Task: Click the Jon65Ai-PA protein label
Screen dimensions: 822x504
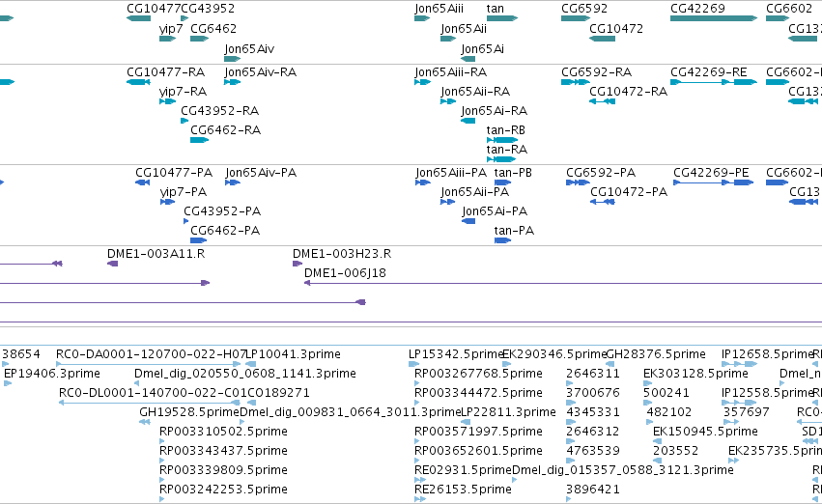Action: (495, 211)
